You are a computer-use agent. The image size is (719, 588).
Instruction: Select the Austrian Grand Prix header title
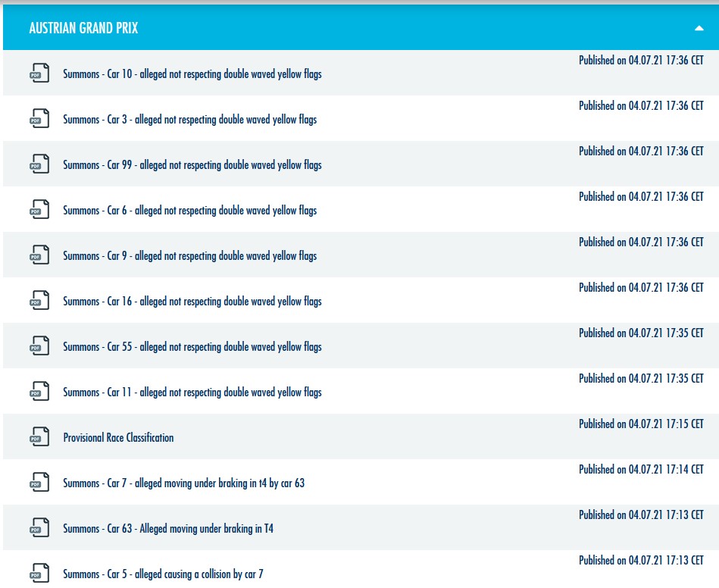point(83,28)
